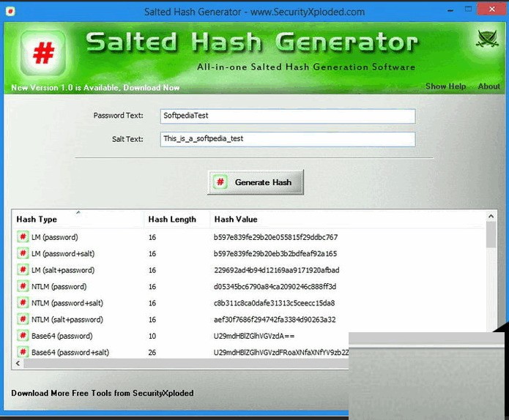Open Download More Free Tools from SecurityXploded

(103, 393)
